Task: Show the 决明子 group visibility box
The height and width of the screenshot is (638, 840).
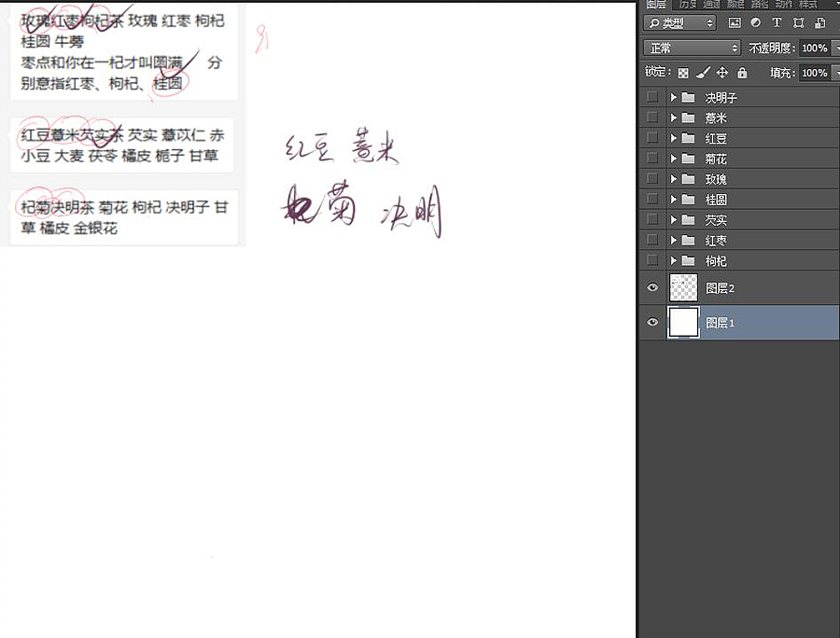Action: pyautogui.click(x=652, y=97)
